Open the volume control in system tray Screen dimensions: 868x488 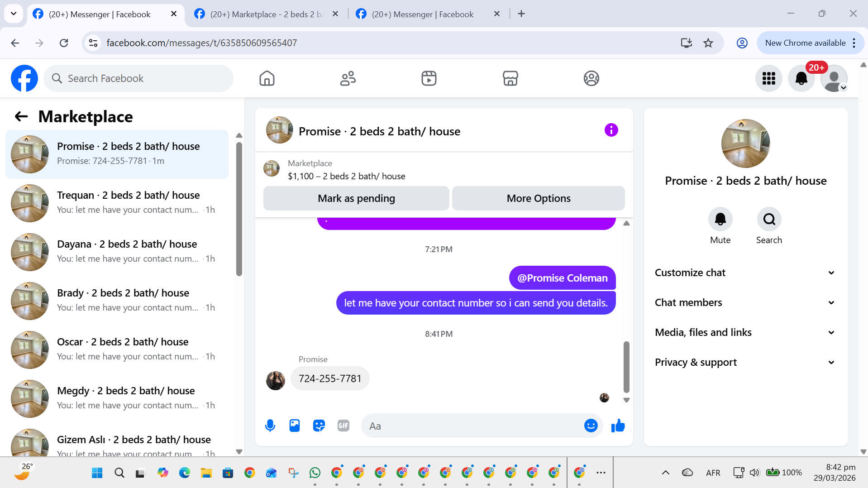point(754,473)
